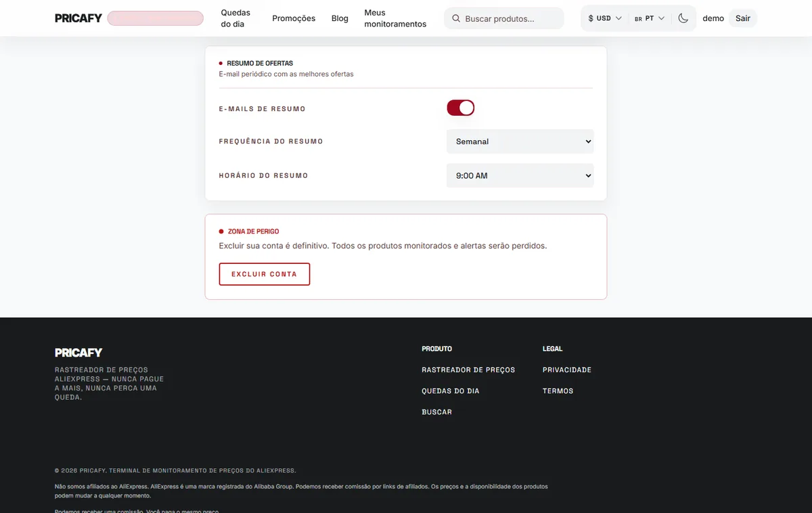Click the Horário do resumo label
Screen dimensions: 812x513
(x=264, y=175)
